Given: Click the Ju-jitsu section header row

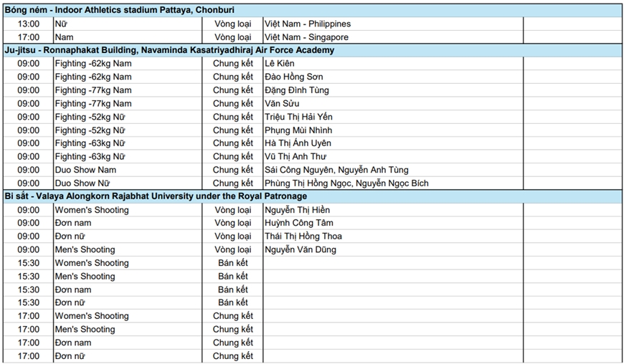Looking at the screenshot, I should (x=312, y=50).
